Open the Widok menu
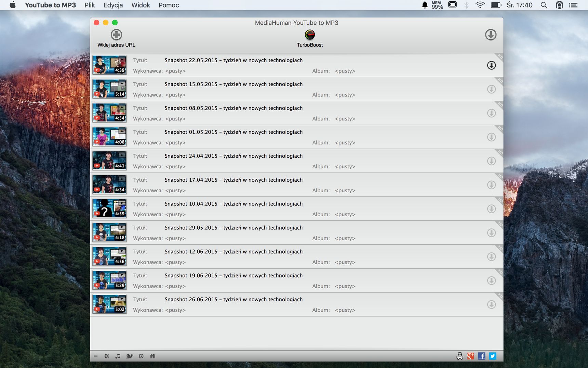 [141, 5]
